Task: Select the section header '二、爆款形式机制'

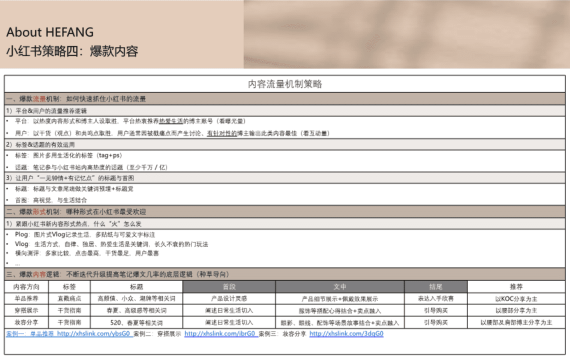Action: pos(285,212)
